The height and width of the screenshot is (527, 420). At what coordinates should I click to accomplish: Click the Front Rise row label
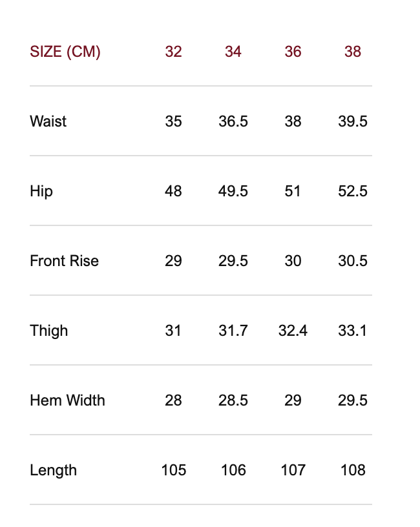[x=64, y=261]
